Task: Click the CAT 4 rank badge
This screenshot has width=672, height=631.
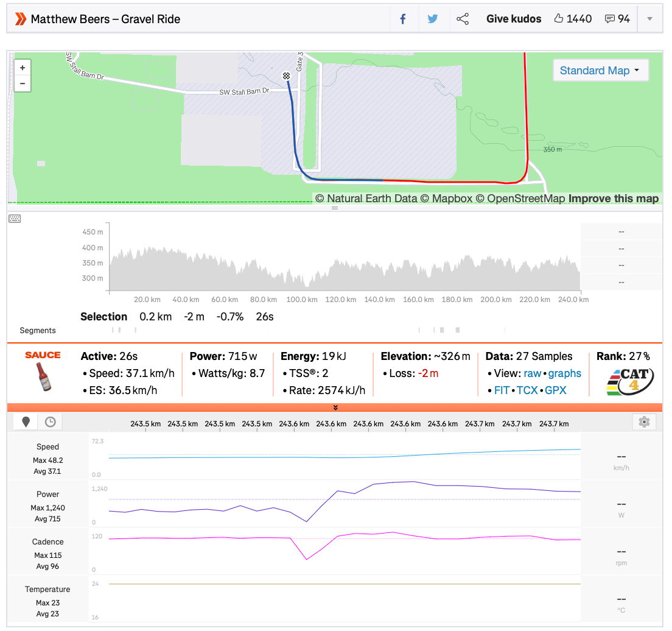Action: click(631, 382)
